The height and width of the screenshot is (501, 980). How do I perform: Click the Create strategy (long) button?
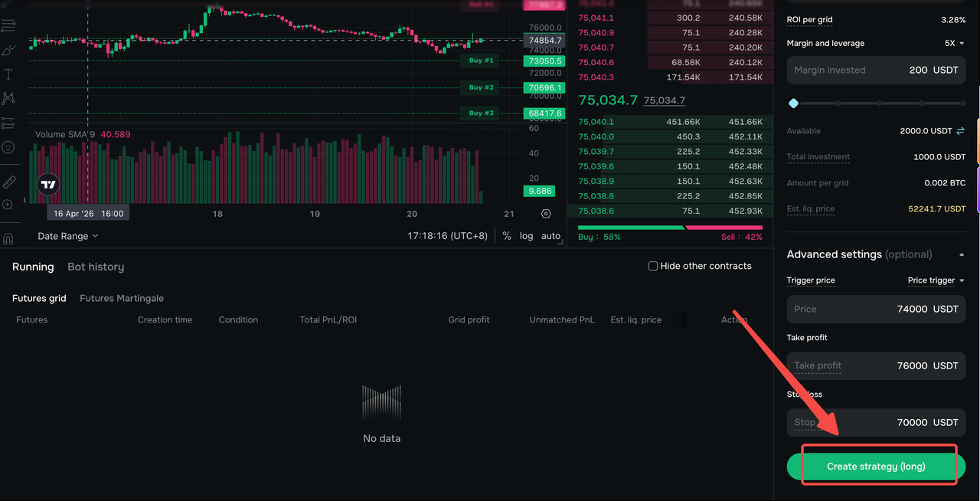coord(876,467)
